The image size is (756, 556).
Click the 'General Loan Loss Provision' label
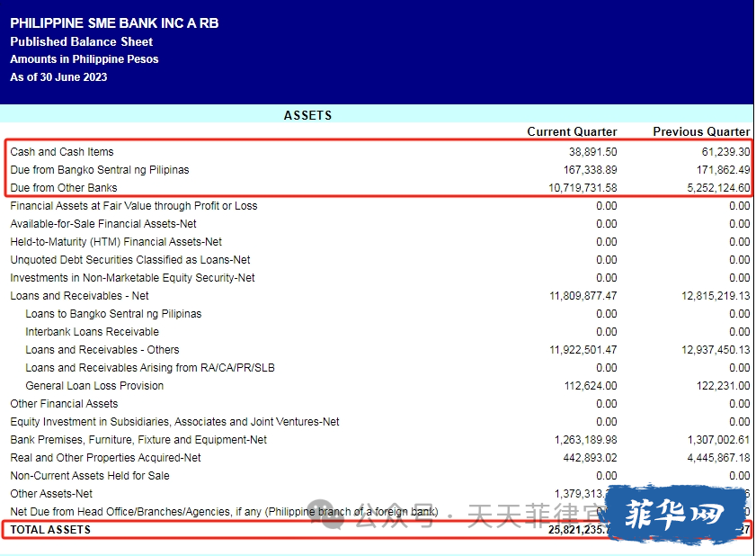point(94,386)
